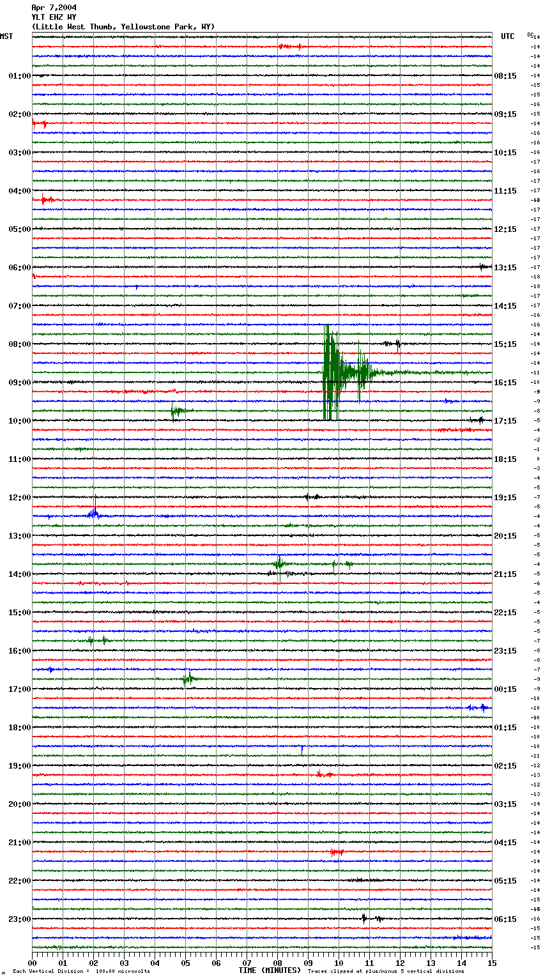Click the UTC time label '22:15'

pyautogui.click(x=505, y=613)
